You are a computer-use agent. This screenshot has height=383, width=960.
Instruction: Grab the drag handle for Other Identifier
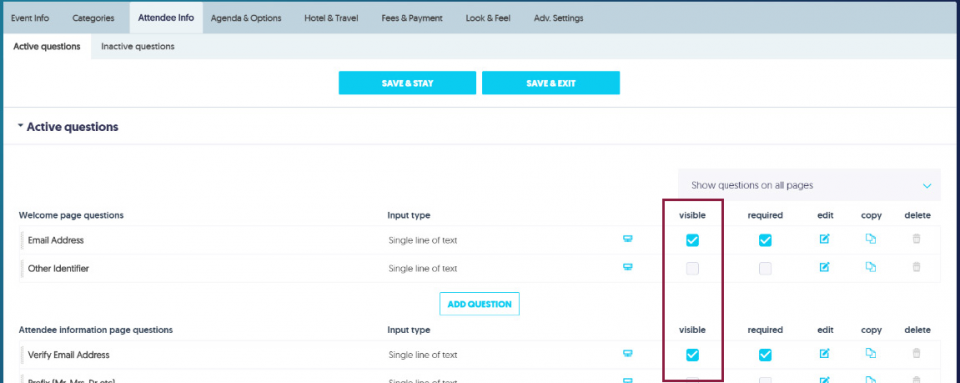[21, 268]
